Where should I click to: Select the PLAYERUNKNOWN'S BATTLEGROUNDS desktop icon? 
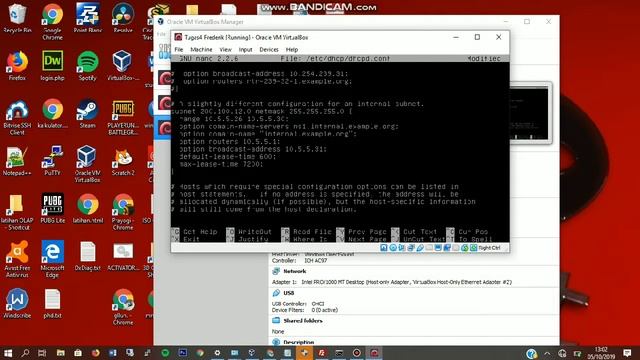(x=123, y=117)
